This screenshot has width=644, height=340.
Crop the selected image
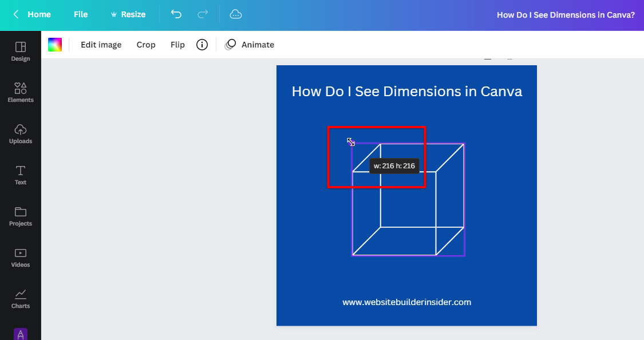click(146, 44)
